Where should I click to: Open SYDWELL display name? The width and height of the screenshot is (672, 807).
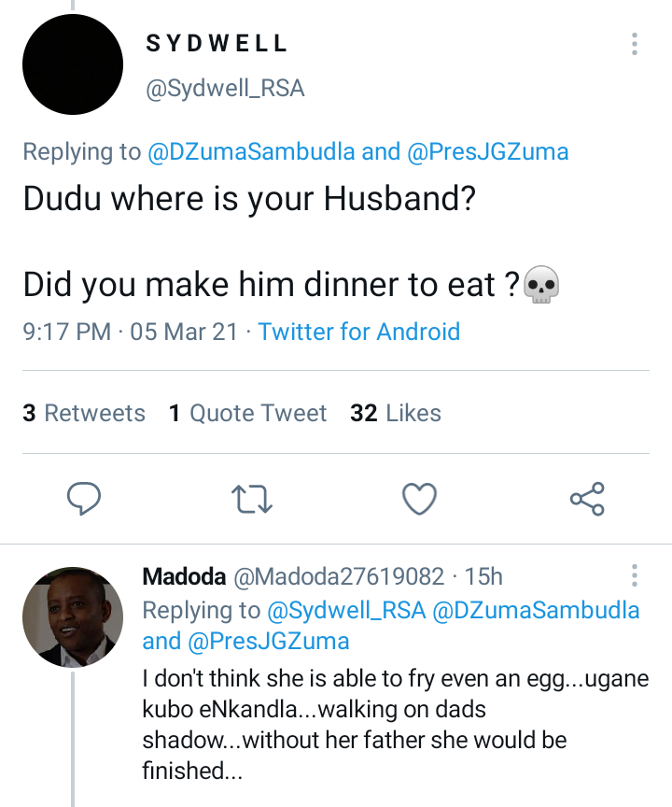[217, 43]
